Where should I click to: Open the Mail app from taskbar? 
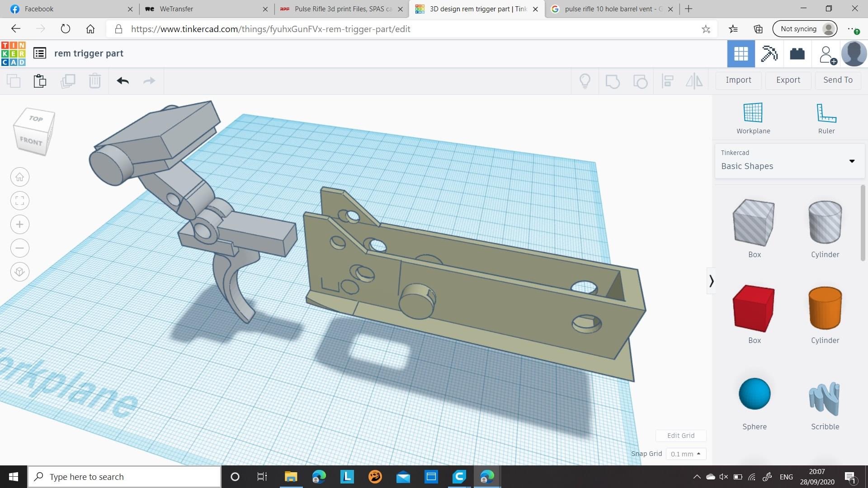click(x=403, y=477)
